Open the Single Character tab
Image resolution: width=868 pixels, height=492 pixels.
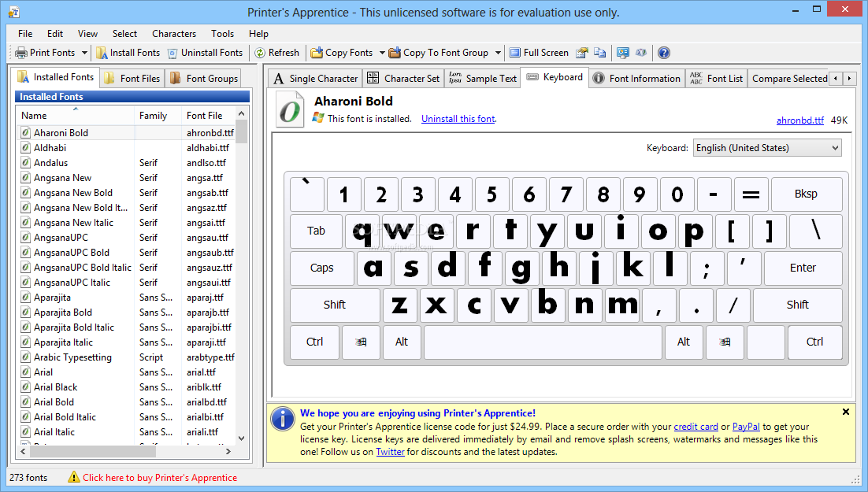tap(316, 79)
